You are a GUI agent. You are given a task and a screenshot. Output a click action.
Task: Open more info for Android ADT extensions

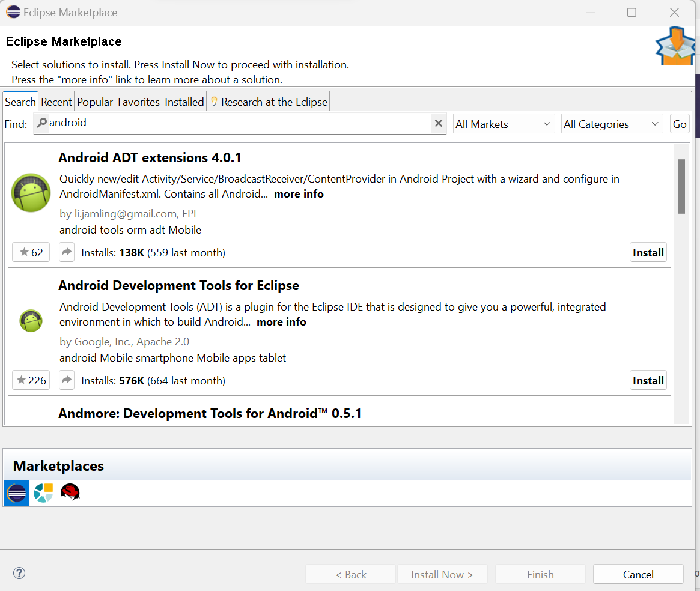pyautogui.click(x=299, y=194)
